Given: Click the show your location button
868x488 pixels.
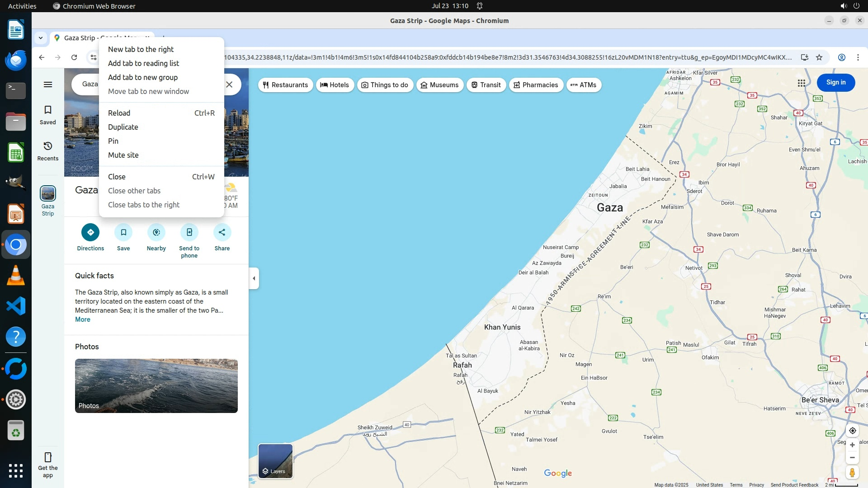Looking at the screenshot, I should tap(852, 431).
